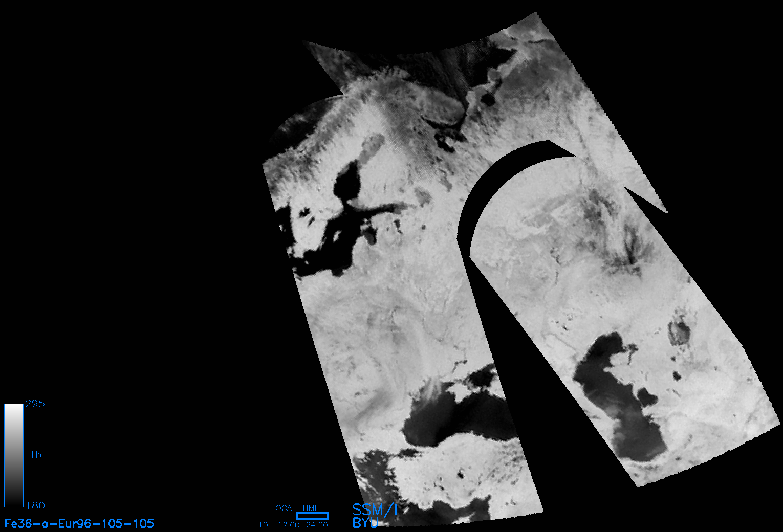Screen dimensions: 783x532
Task: Click the LOCAL TIME label
Action: [295, 508]
